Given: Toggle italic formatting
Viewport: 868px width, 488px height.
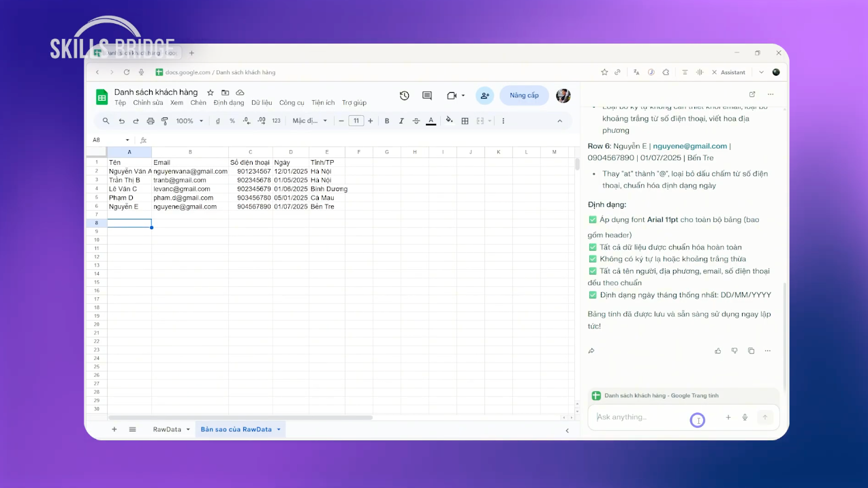Looking at the screenshot, I should pos(401,121).
